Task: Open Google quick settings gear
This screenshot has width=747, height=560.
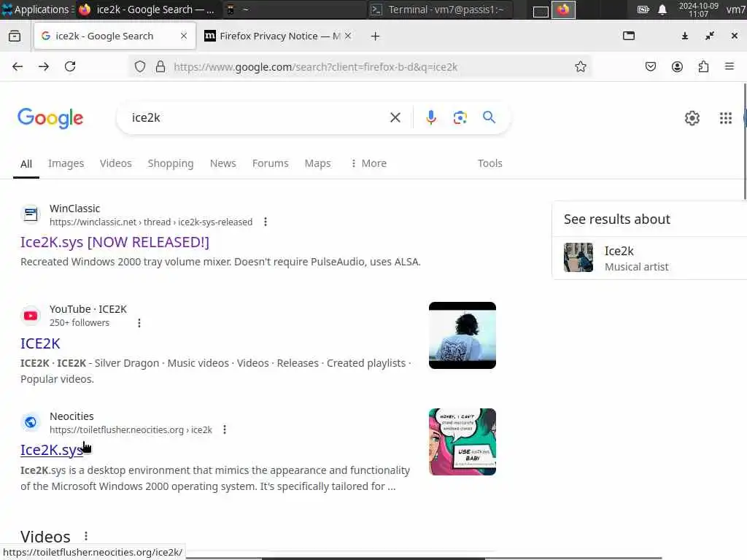Action: tap(692, 118)
